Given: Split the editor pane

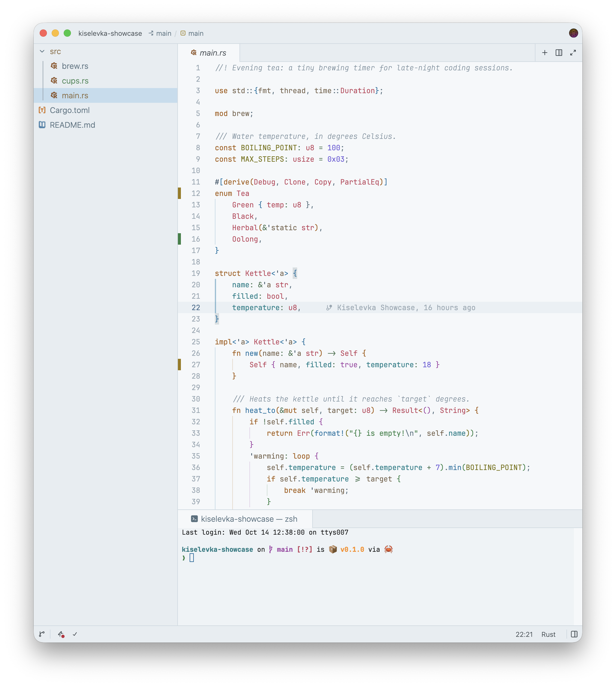Looking at the screenshot, I should coord(559,53).
